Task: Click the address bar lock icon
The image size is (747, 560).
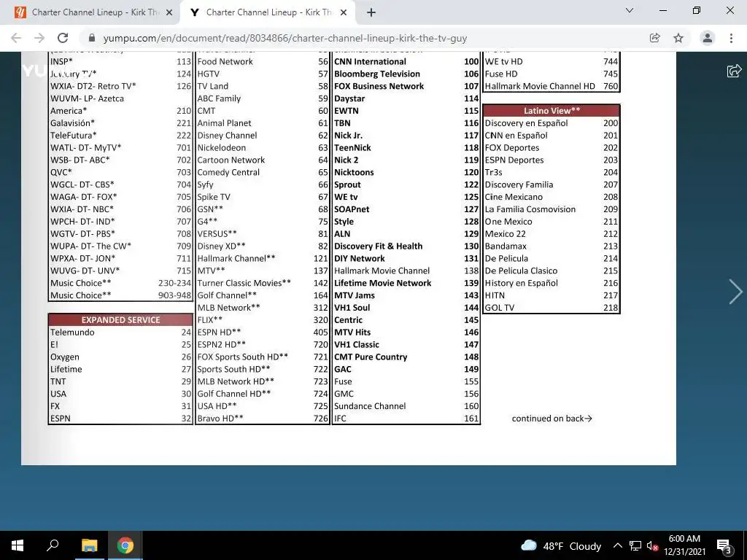Action: [92, 38]
